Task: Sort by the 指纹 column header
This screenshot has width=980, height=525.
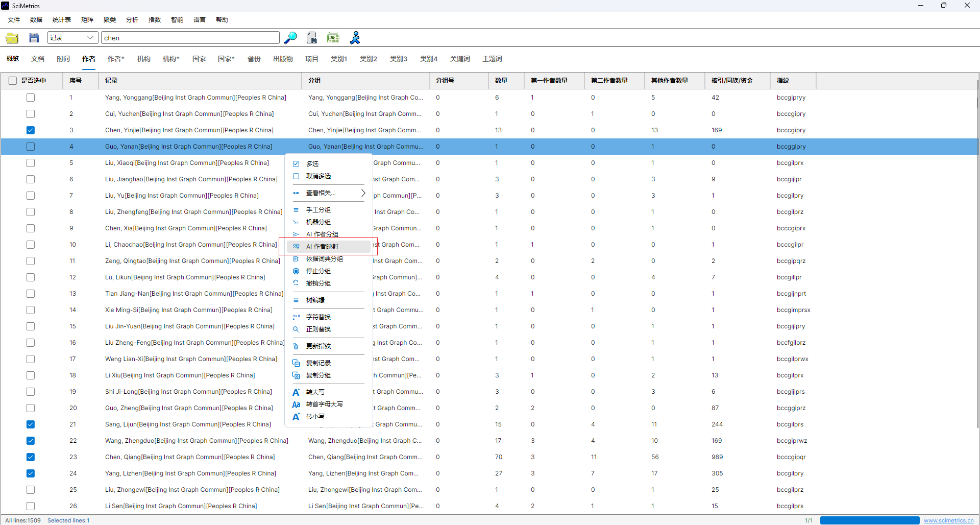Action: tap(794, 81)
